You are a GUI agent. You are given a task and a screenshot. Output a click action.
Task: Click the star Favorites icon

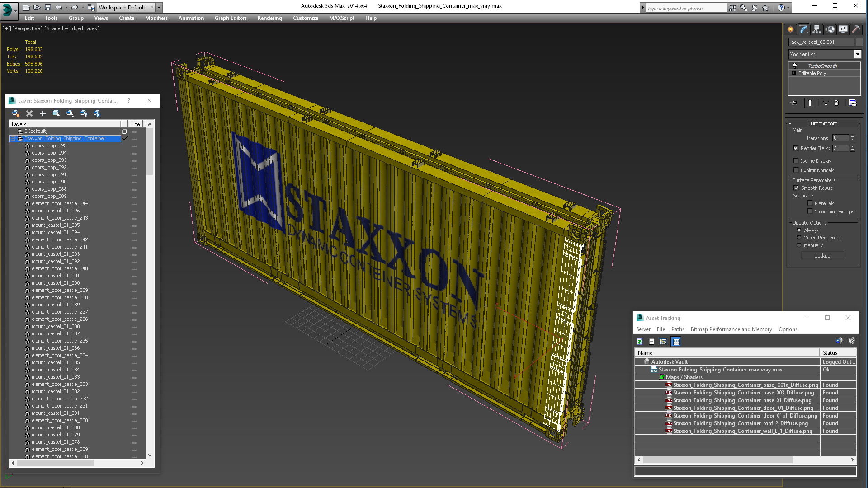coord(765,8)
